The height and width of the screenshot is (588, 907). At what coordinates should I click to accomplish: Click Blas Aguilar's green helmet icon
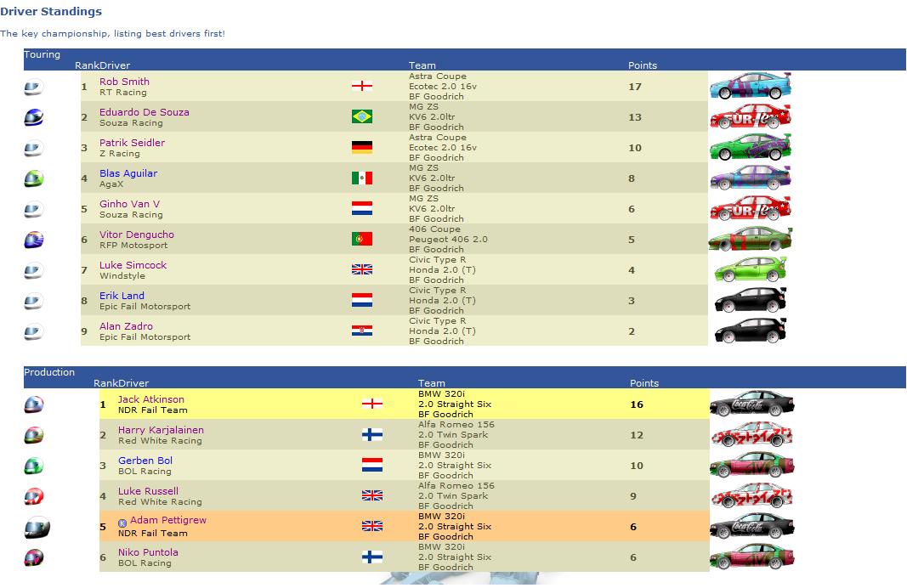33,178
